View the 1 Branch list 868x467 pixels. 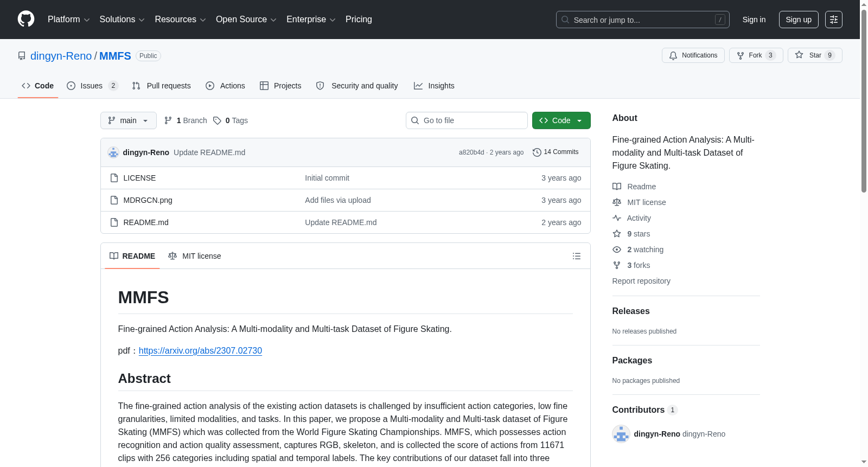click(186, 120)
